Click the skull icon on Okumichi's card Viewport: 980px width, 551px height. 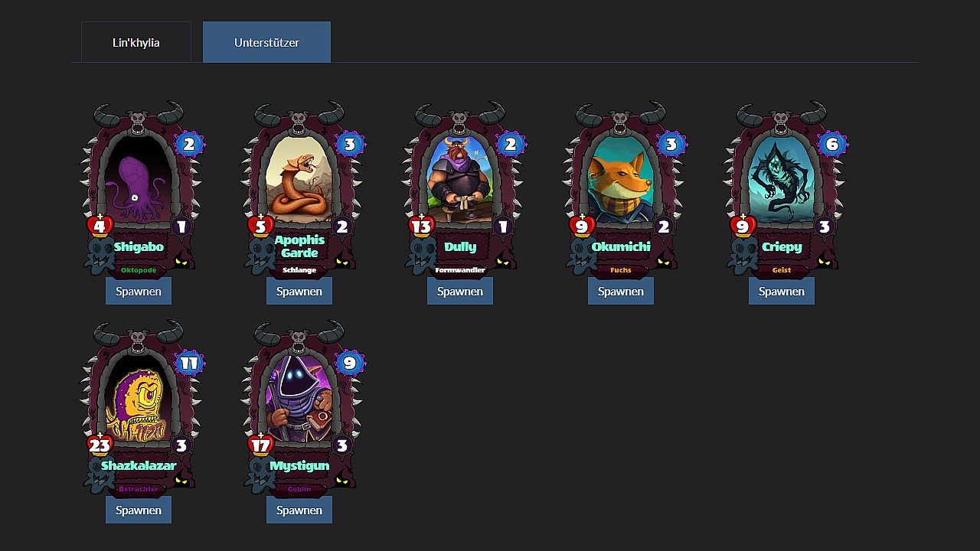tap(582, 256)
